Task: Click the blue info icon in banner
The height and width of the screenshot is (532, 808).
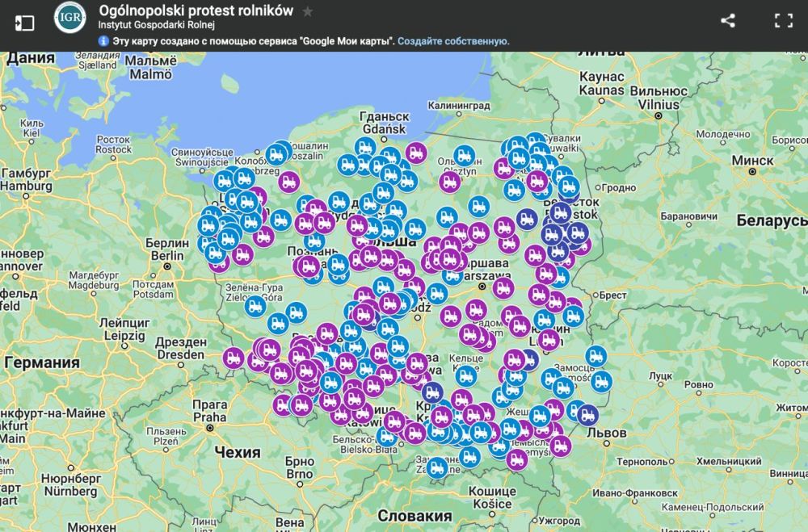Action: [103, 41]
